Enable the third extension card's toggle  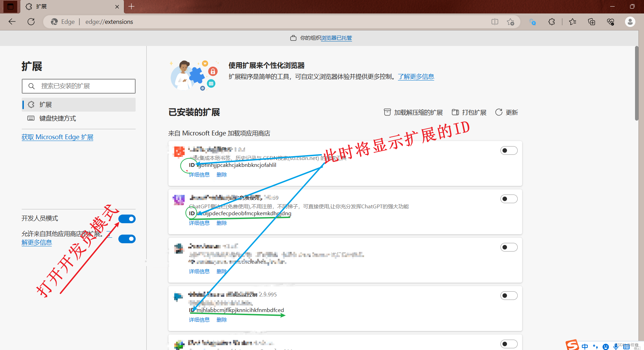[509, 247]
